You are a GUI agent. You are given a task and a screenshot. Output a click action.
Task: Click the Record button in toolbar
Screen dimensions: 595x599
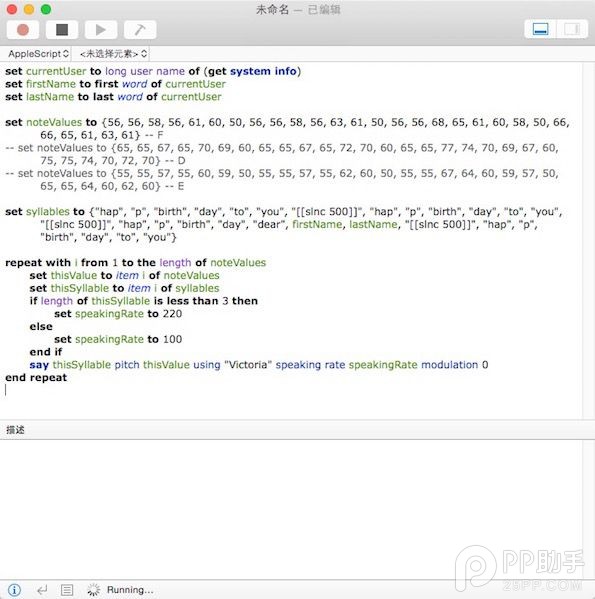tap(23, 30)
